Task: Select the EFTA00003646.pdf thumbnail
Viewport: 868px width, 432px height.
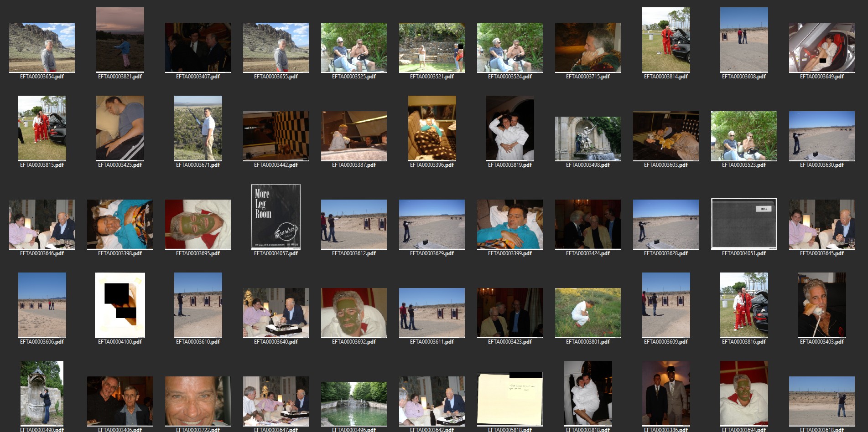Action: tap(42, 224)
